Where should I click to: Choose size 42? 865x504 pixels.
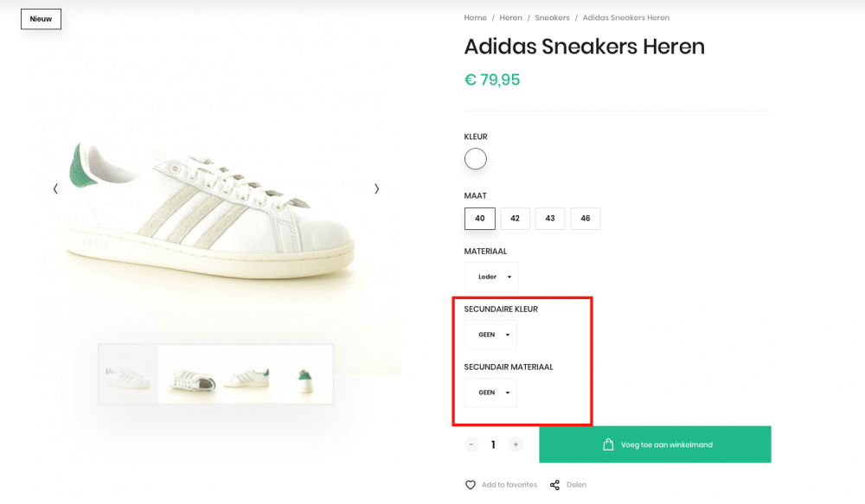[x=515, y=219]
